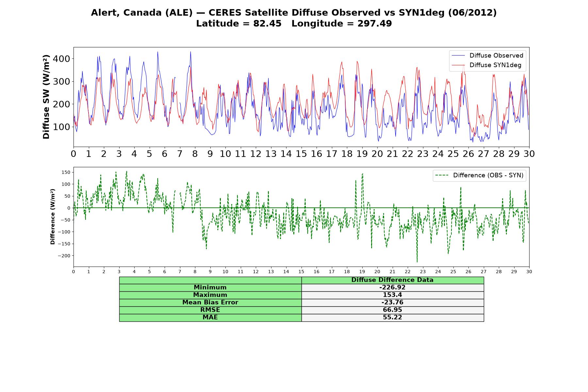Viewport: 588px width, 392px height.
Task: Click day 15 tick on upper chart
Action: pos(301,154)
